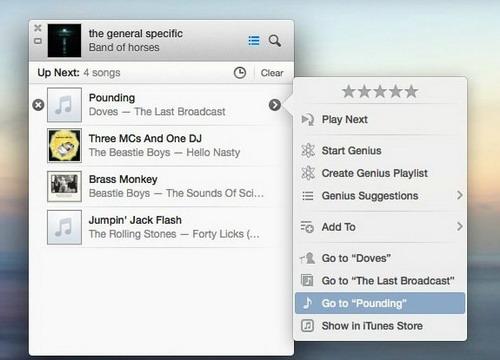Click Jumpin' Jack Flash artwork placeholder

(x=64, y=227)
